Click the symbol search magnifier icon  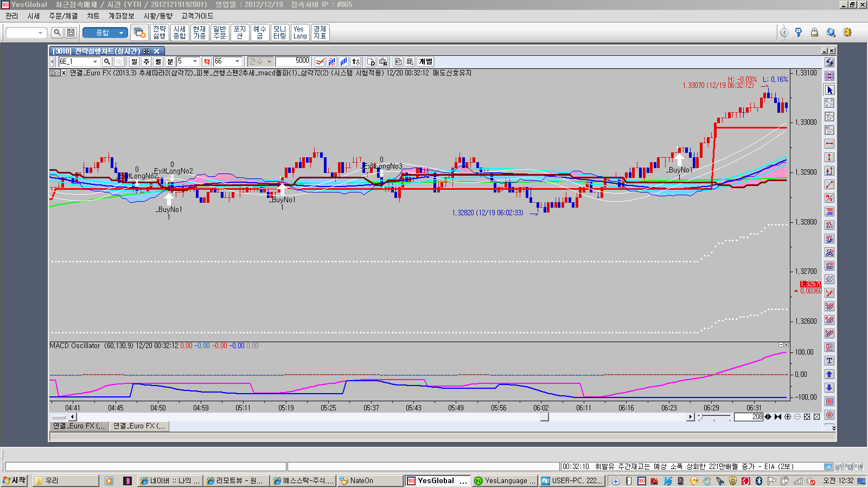[107, 62]
